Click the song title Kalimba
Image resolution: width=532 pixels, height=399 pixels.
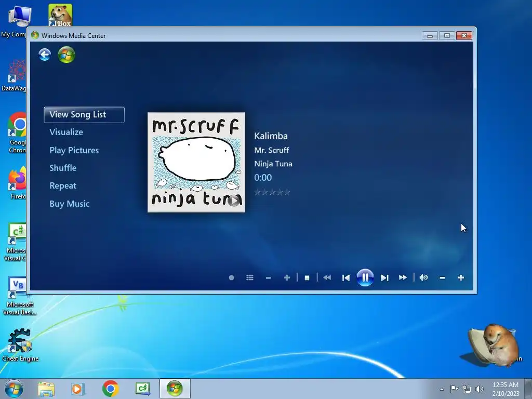coord(271,136)
